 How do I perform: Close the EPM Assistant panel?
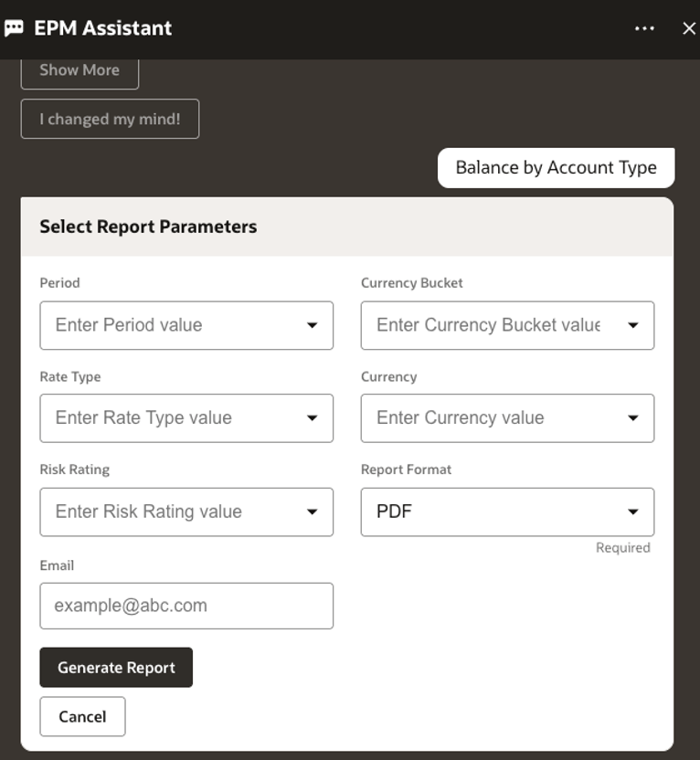coord(688,27)
